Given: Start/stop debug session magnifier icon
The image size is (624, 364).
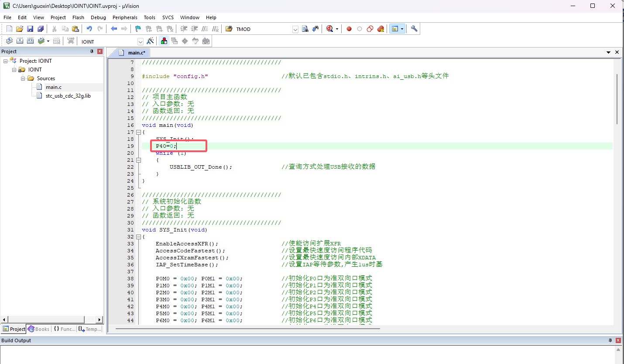Looking at the screenshot, I should pyautogui.click(x=329, y=29).
